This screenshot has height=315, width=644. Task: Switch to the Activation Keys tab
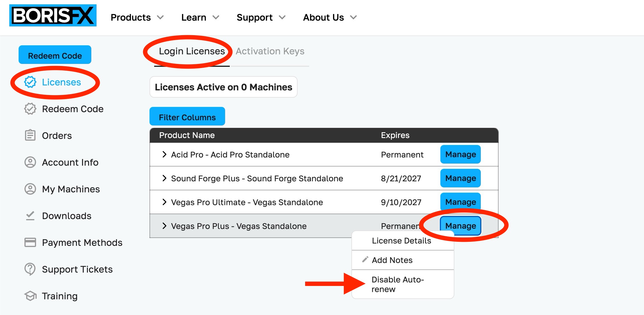pos(270,51)
